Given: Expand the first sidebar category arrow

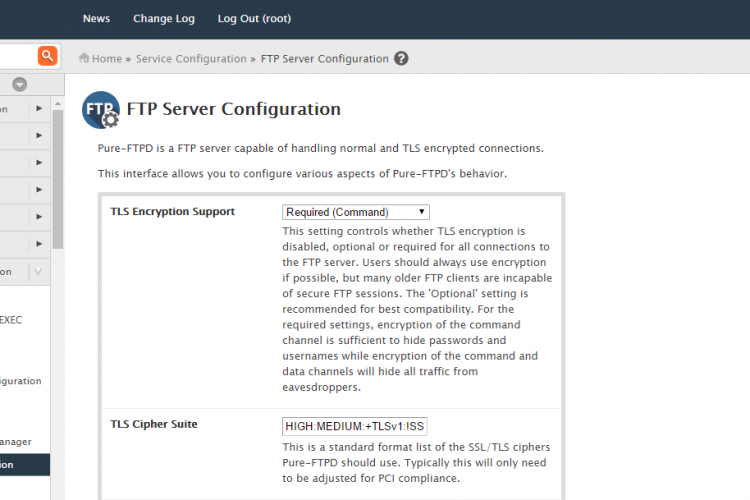Looking at the screenshot, I should tap(39, 109).
